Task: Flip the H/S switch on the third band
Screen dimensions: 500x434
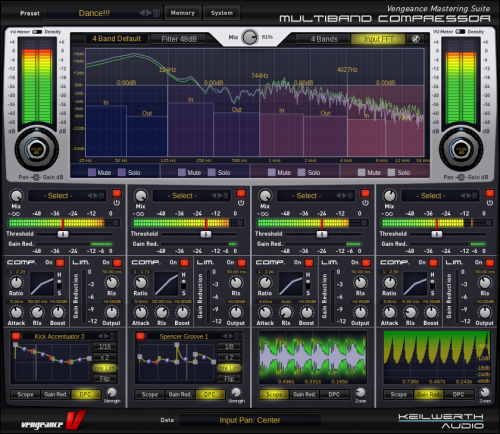Action: click(x=308, y=284)
